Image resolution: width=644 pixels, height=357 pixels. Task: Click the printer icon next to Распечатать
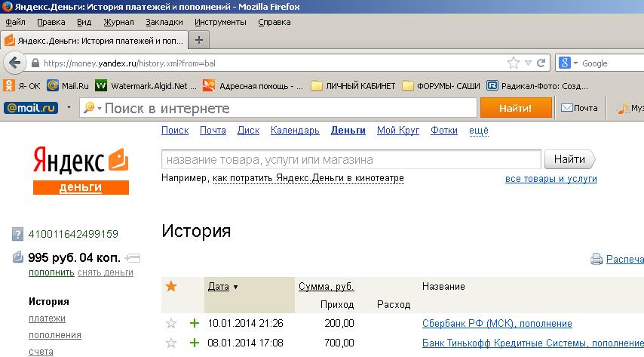coord(596,260)
